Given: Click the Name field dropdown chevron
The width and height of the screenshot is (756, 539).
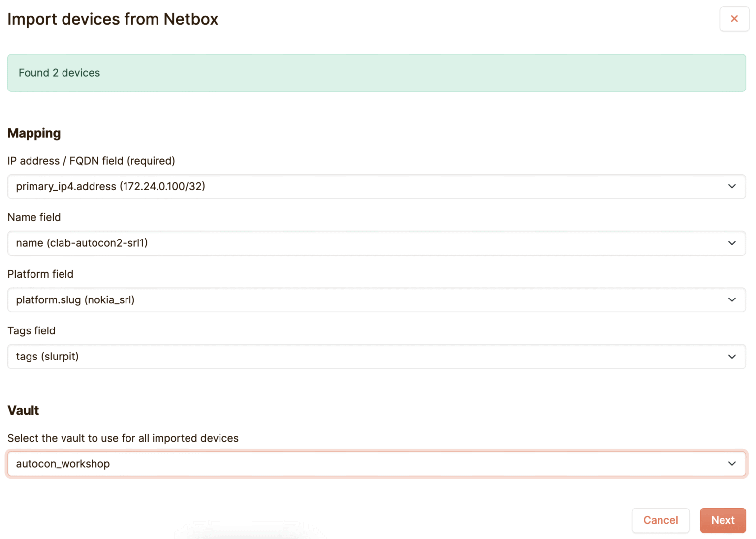Looking at the screenshot, I should (x=732, y=243).
